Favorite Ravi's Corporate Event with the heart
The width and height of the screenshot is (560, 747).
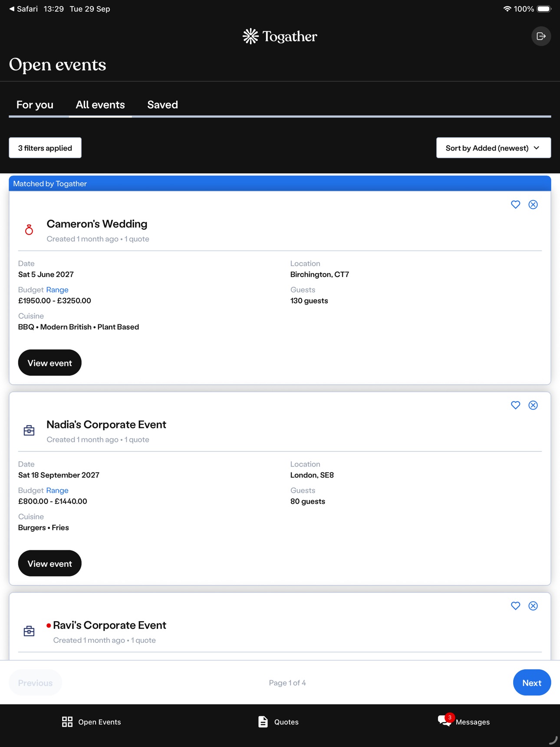click(x=515, y=605)
